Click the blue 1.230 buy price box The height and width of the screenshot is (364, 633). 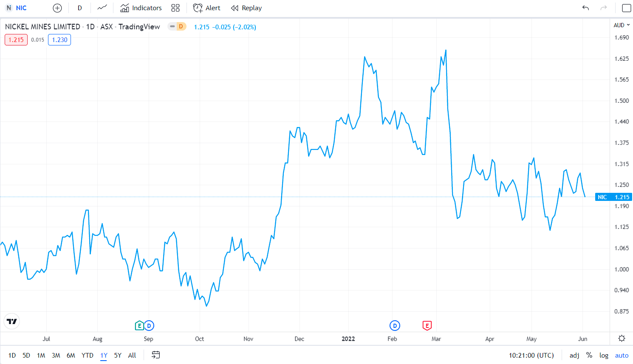[59, 40]
